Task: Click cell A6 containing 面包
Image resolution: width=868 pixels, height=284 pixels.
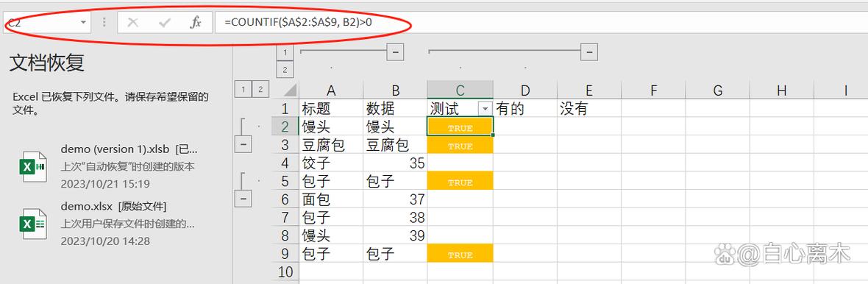Action: pos(331,199)
